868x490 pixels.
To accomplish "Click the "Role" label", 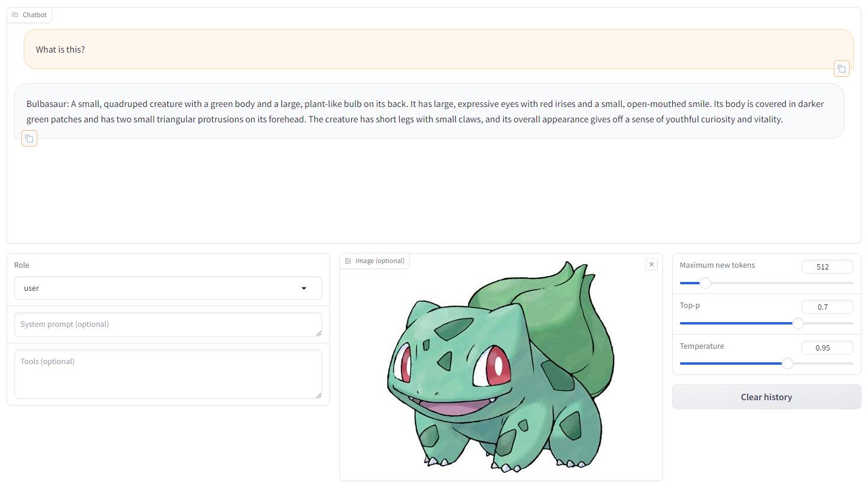I will pyautogui.click(x=22, y=265).
